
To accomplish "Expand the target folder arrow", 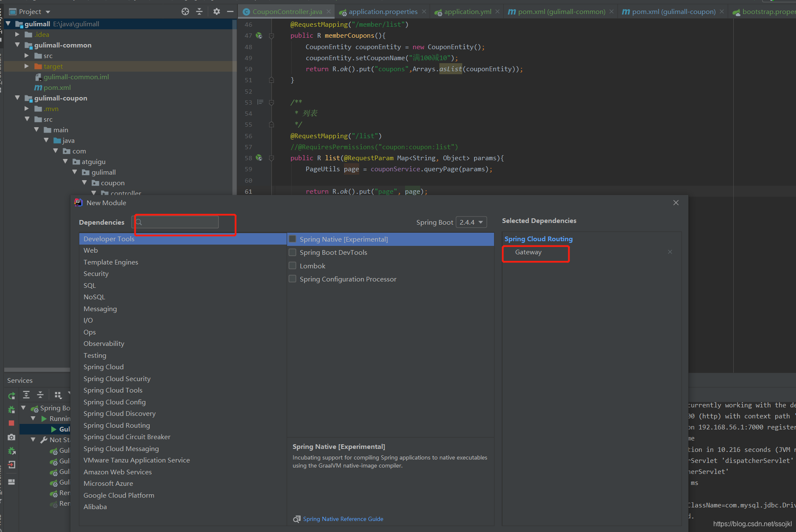I will (x=27, y=66).
